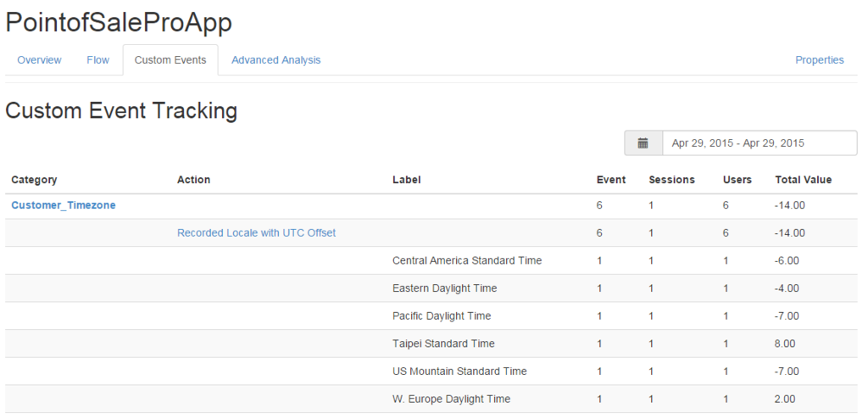Select the Central America Standard Time label

click(467, 260)
